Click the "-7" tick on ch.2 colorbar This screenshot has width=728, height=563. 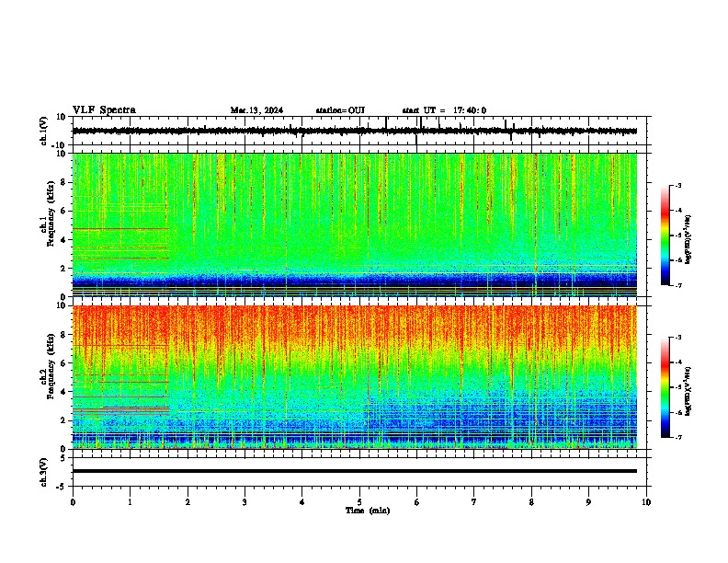pyautogui.click(x=677, y=438)
